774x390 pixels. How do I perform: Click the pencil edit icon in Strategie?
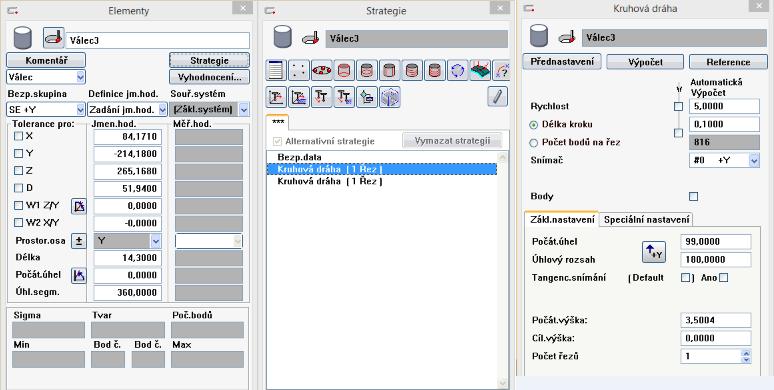(497, 96)
